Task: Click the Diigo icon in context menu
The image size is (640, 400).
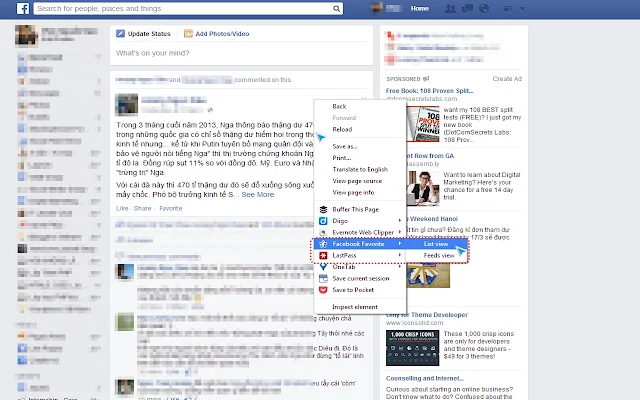Action: 323,221
